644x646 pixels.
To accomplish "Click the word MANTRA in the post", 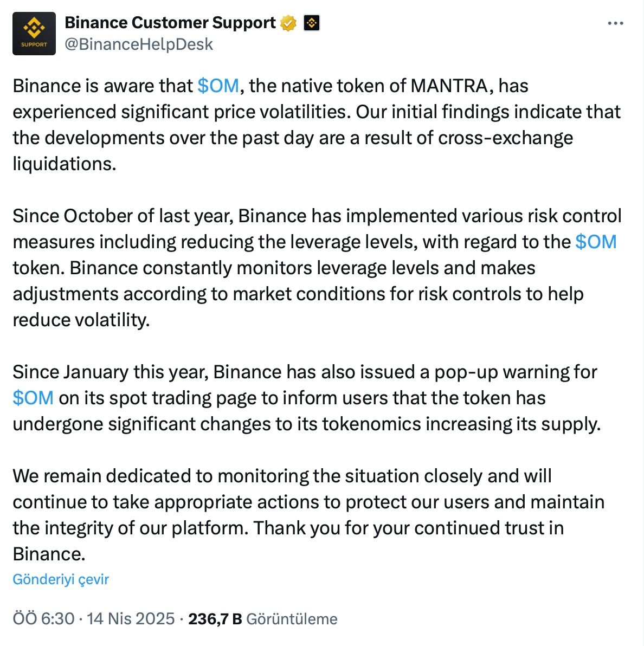I will (449, 86).
